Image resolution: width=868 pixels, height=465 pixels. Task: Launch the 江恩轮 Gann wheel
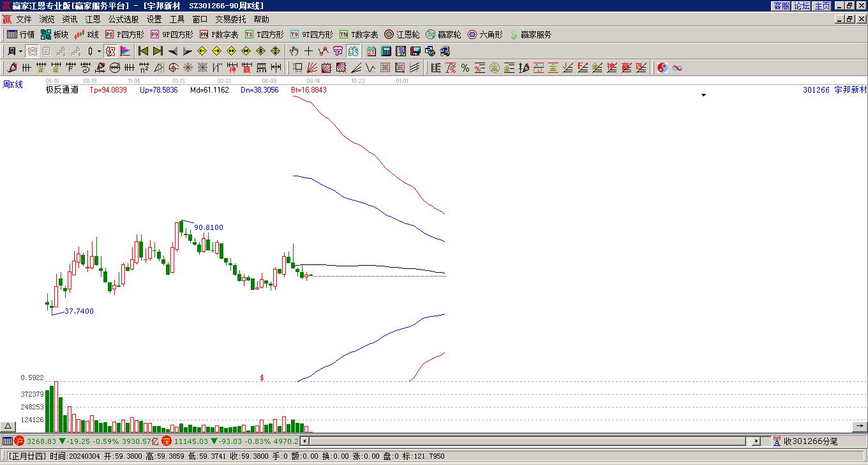tap(402, 34)
